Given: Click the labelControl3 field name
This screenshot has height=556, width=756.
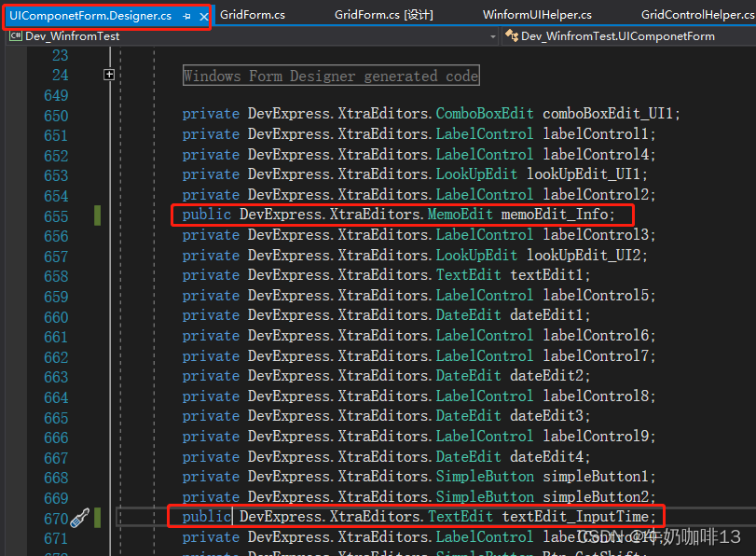Looking at the screenshot, I should click(596, 234).
